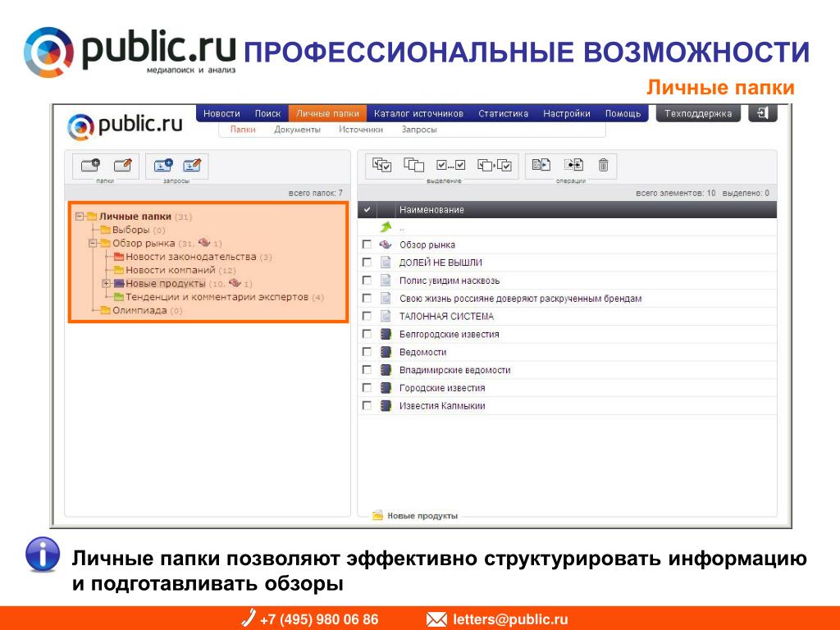Open the Поиск main tab
The height and width of the screenshot is (630, 840).
coord(267,113)
